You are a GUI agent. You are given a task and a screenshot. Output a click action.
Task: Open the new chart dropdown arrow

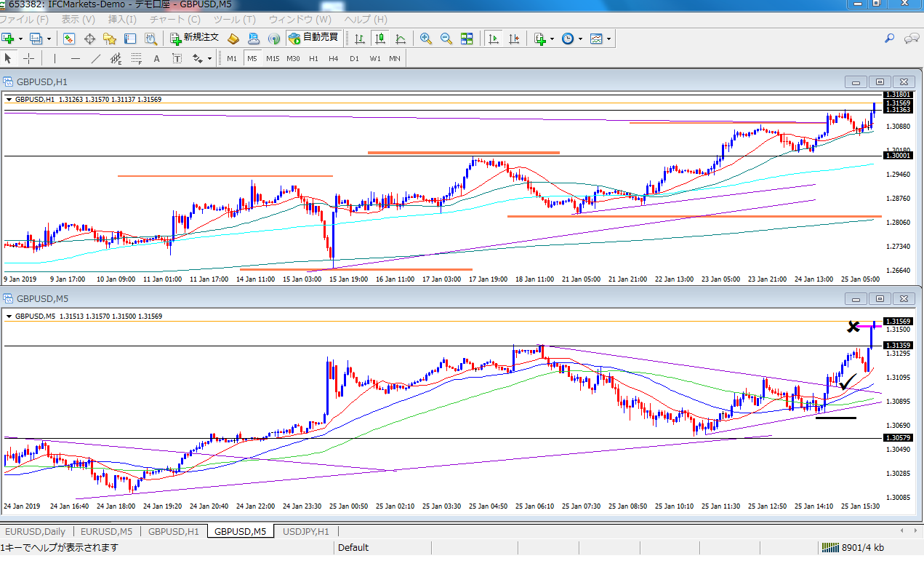tap(20, 39)
